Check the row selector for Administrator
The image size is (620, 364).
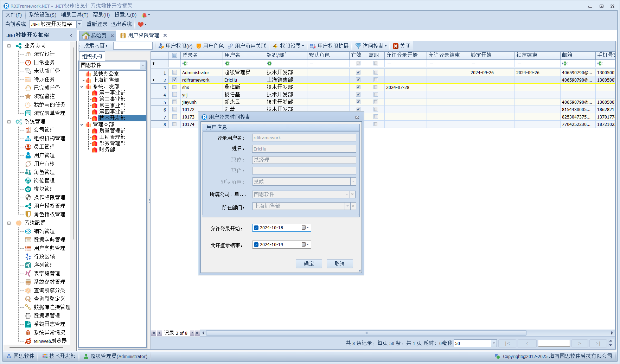click(174, 72)
